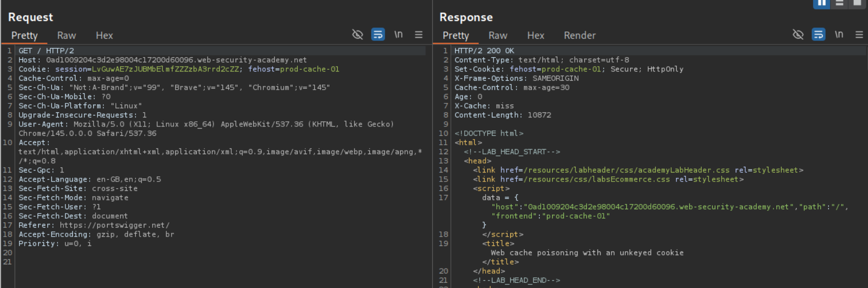Toggle the Response panel crossed-out eye icon
This screenshot has width=868, height=288.
coord(798,35)
